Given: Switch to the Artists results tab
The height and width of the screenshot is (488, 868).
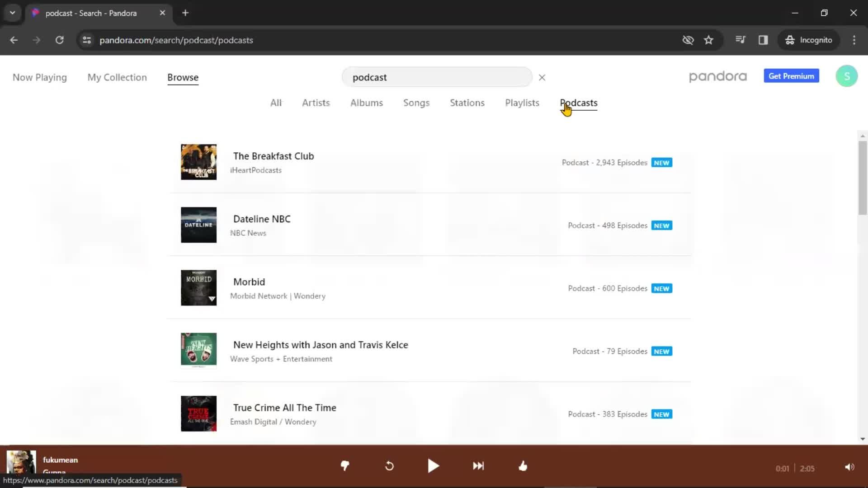Looking at the screenshot, I should [316, 103].
